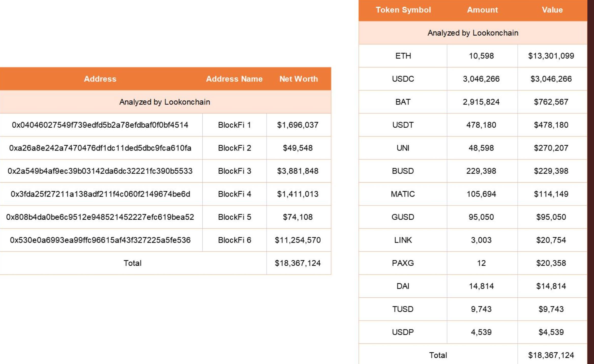Click the BlockFi 3 address name cell
Viewport: 594px width, 364px height.
234,171
